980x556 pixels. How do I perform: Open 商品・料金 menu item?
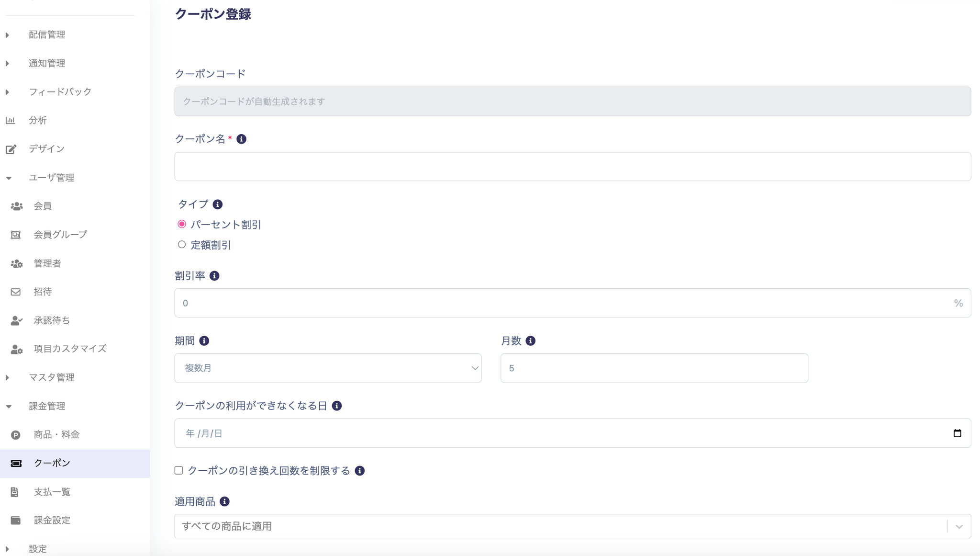click(56, 435)
